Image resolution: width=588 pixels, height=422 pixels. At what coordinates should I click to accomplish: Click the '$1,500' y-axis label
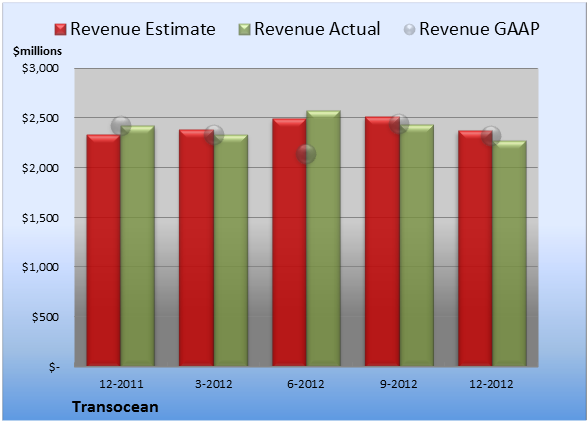(40, 218)
